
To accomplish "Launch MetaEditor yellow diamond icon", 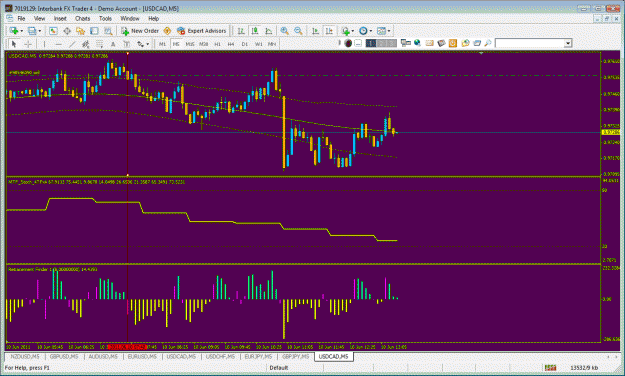I will click(167, 31).
